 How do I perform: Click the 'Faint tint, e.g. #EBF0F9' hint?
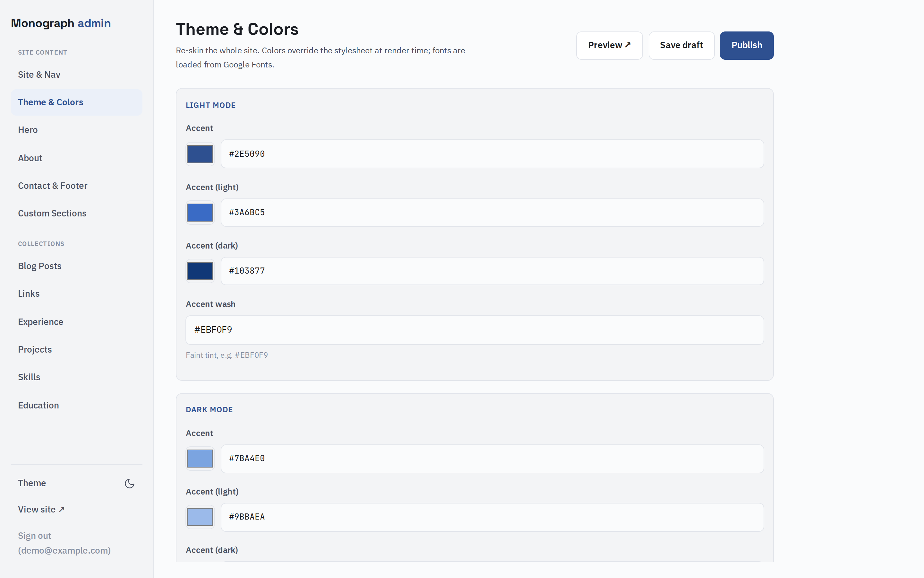click(x=227, y=355)
